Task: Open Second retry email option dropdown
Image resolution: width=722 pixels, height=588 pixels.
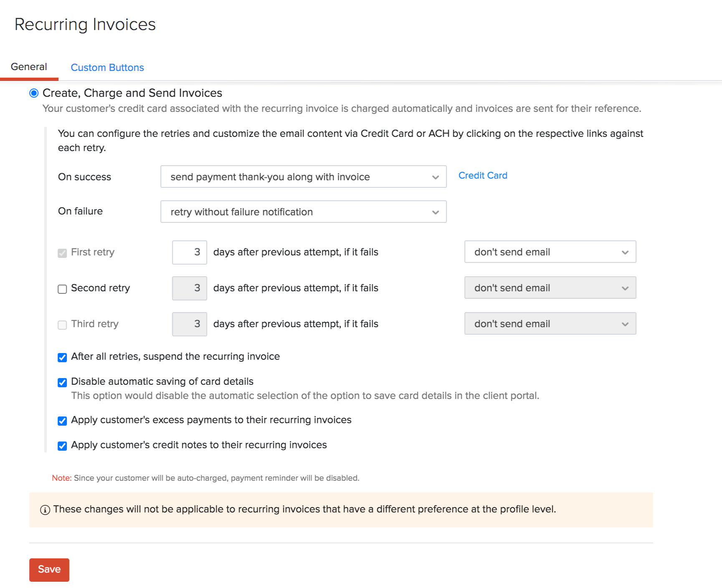Action: [x=550, y=288]
